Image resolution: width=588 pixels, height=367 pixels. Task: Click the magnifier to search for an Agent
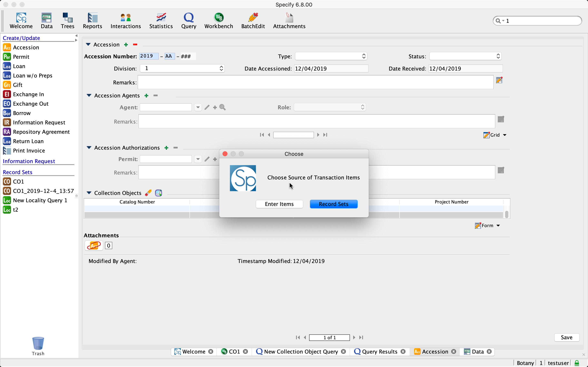[x=222, y=107]
